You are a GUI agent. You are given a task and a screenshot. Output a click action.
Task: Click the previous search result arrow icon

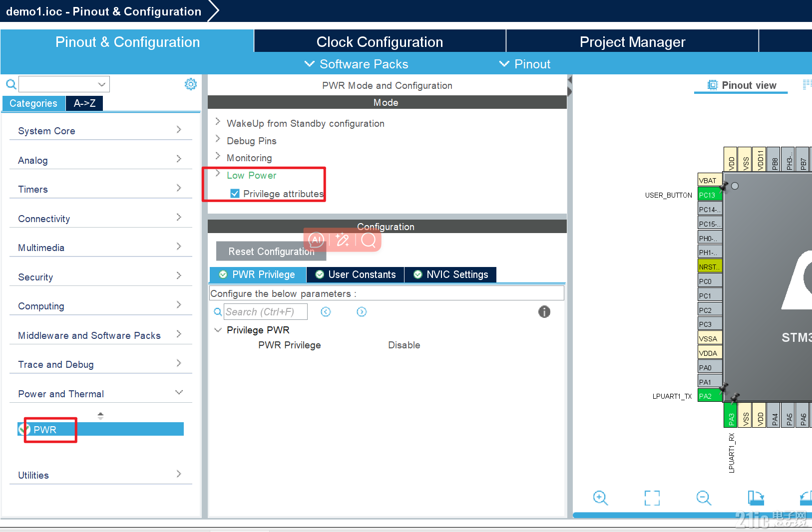click(x=326, y=312)
